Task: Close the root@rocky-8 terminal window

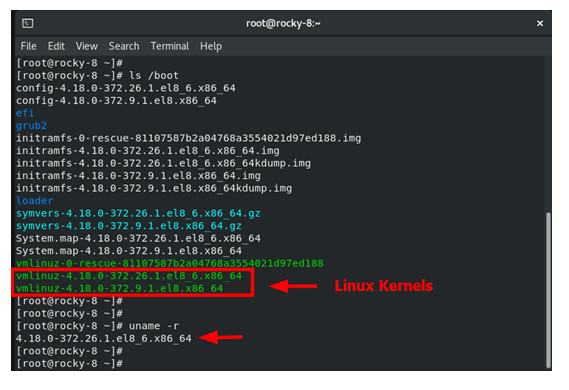Action: pos(540,24)
